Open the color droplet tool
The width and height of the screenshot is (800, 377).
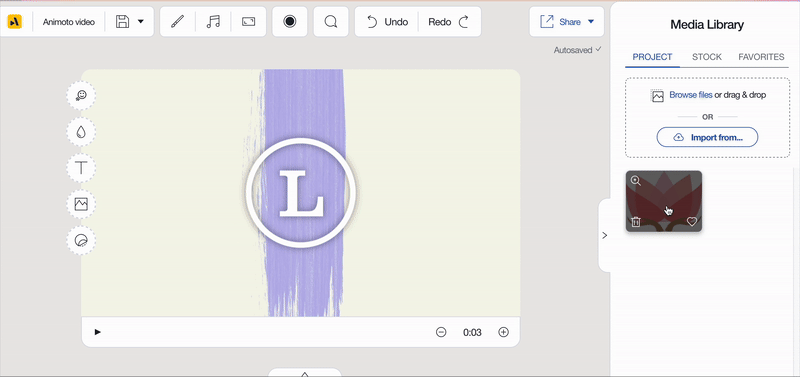[81, 132]
